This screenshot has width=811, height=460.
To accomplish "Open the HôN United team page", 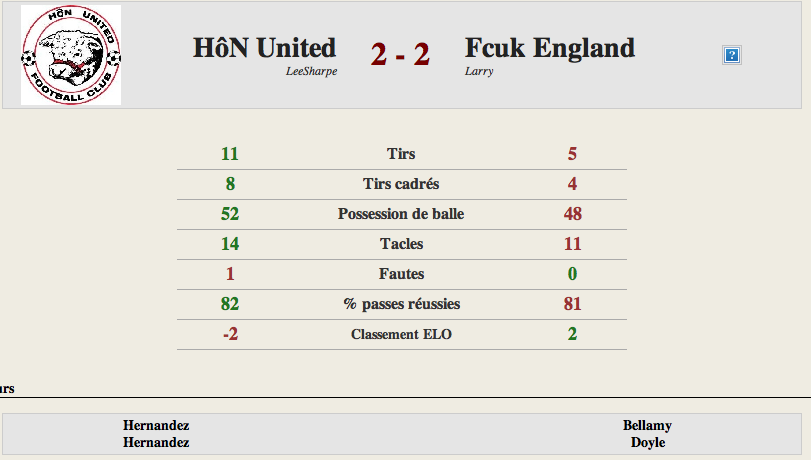I will tap(264, 48).
